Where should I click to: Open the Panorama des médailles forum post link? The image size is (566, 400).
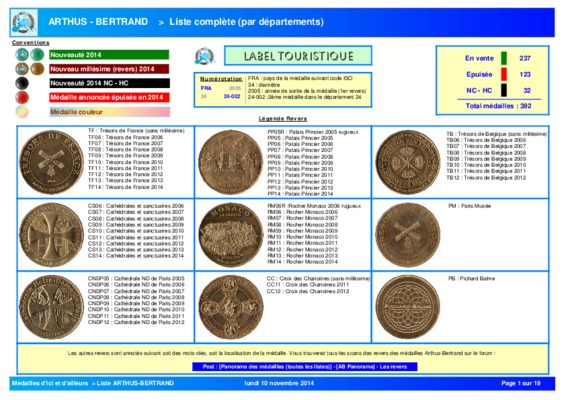pos(305,366)
